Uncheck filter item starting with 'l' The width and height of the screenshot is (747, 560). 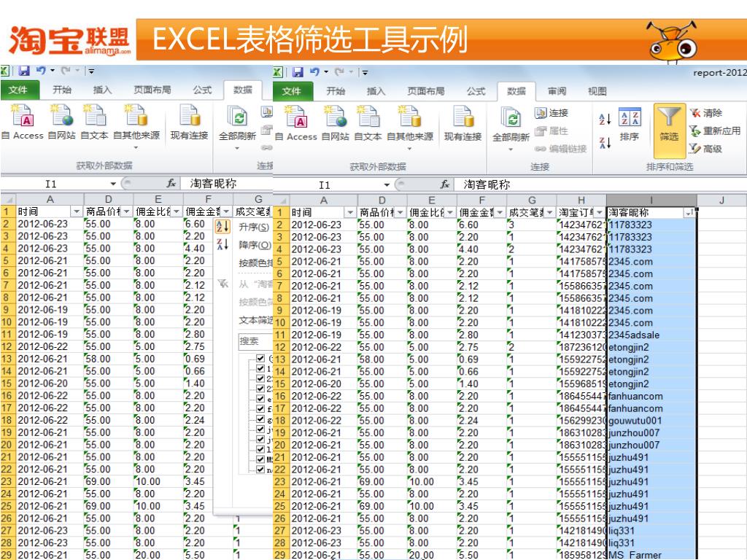[260, 449]
